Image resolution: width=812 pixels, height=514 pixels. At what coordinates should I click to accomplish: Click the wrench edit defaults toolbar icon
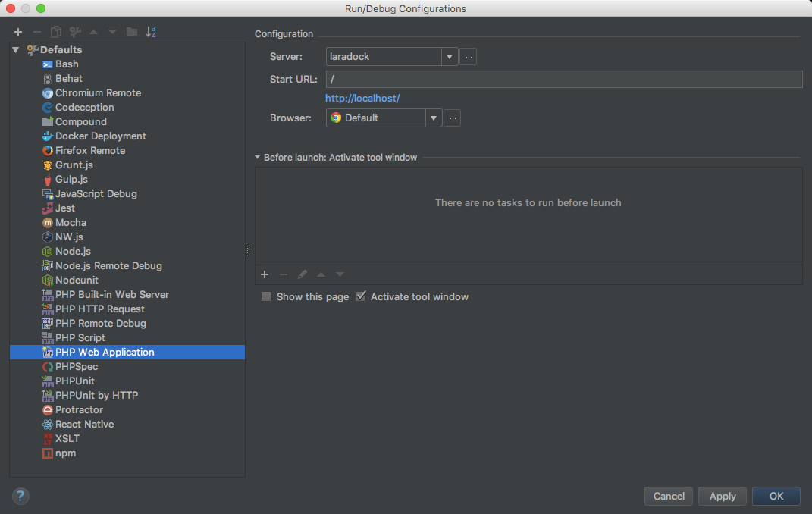75,32
